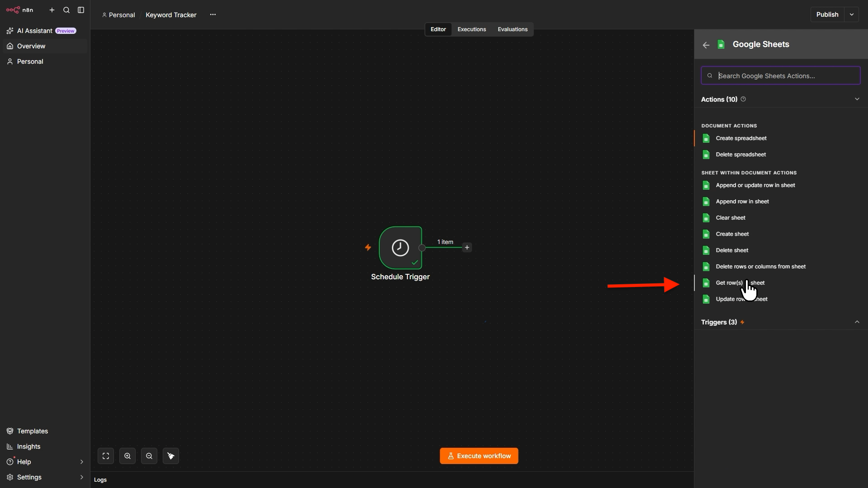This screenshot has height=488, width=868.
Task: Click the Schedule Trigger clock node
Action: (401, 248)
